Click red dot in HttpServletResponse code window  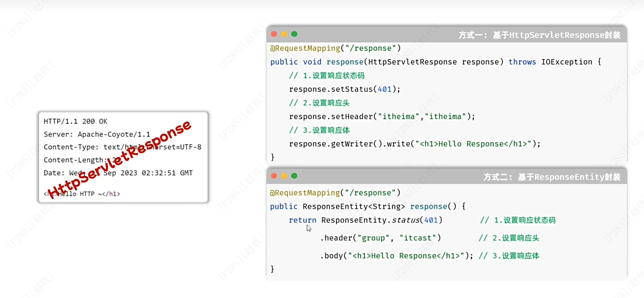click(274, 34)
